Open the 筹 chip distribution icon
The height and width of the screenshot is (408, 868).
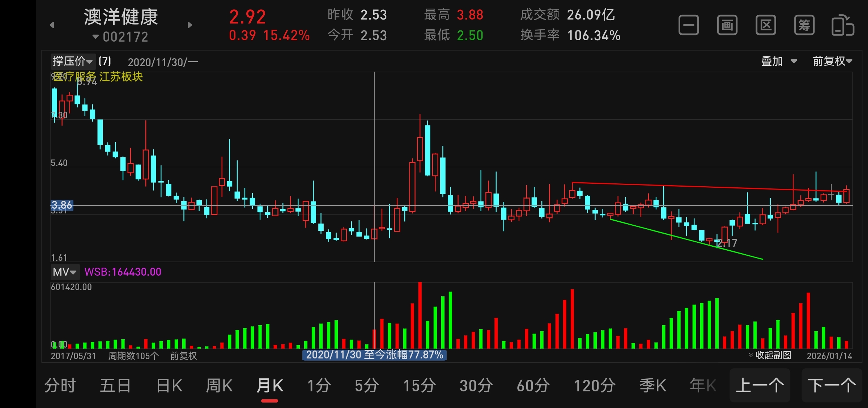coord(804,25)
